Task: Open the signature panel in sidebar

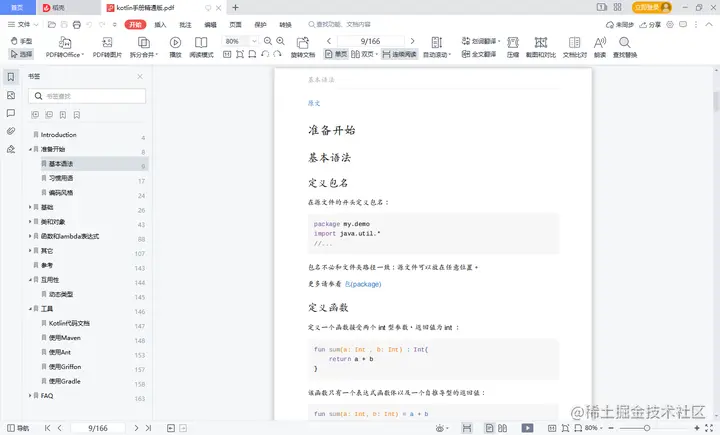Action: pos(11,149)
